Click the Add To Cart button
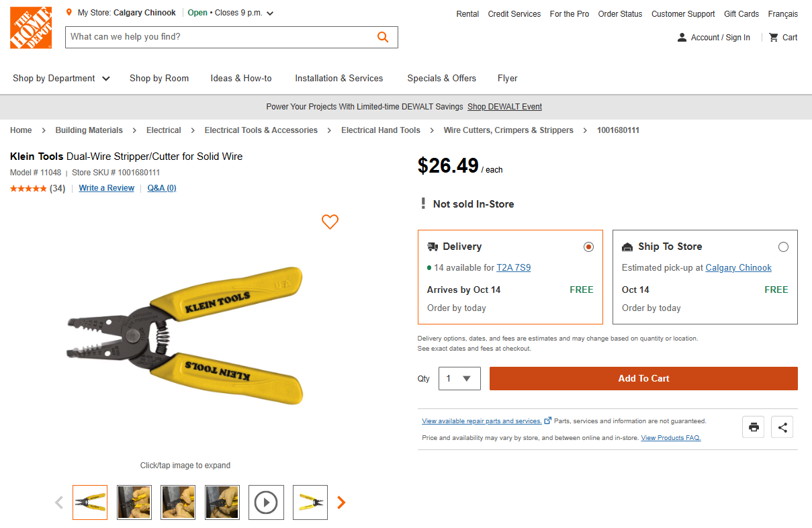The width and height of the screenshot is (812, 528). tap(643, 379)
